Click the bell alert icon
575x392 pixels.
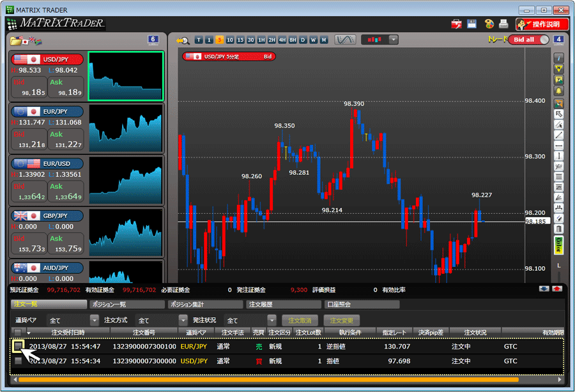pyautogui.click(x=558, y=91)
